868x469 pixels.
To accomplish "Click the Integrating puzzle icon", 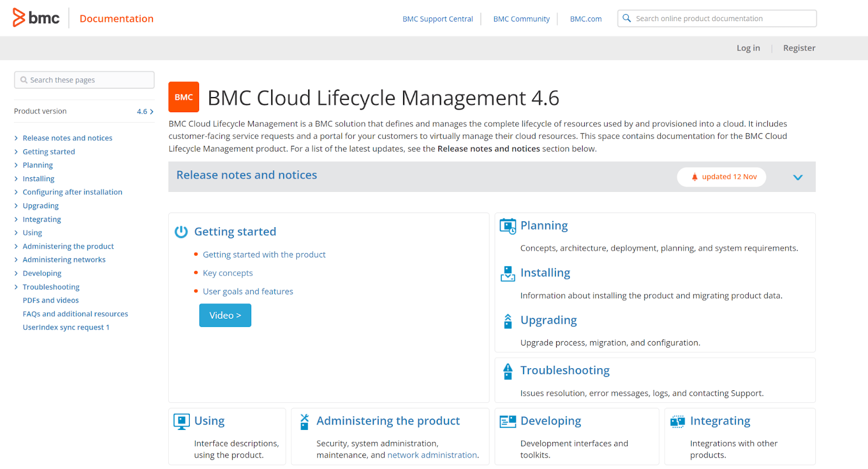I will pyautogui.click(x=678, y=422).
